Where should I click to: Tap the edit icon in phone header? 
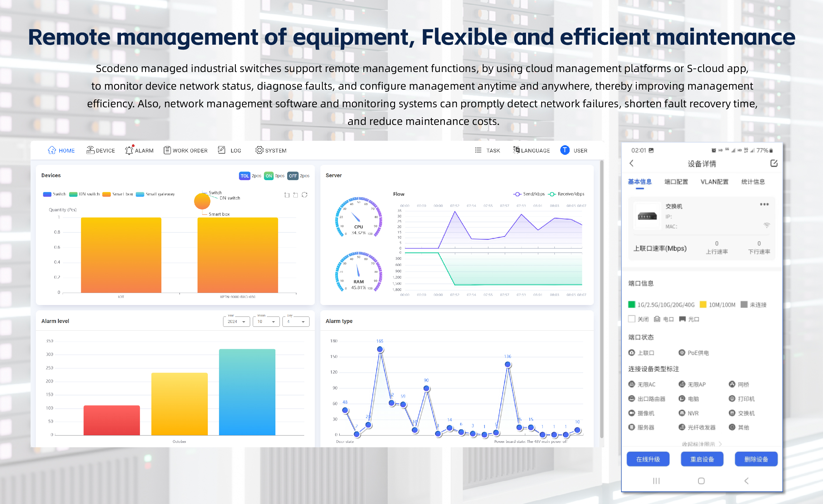774,163
